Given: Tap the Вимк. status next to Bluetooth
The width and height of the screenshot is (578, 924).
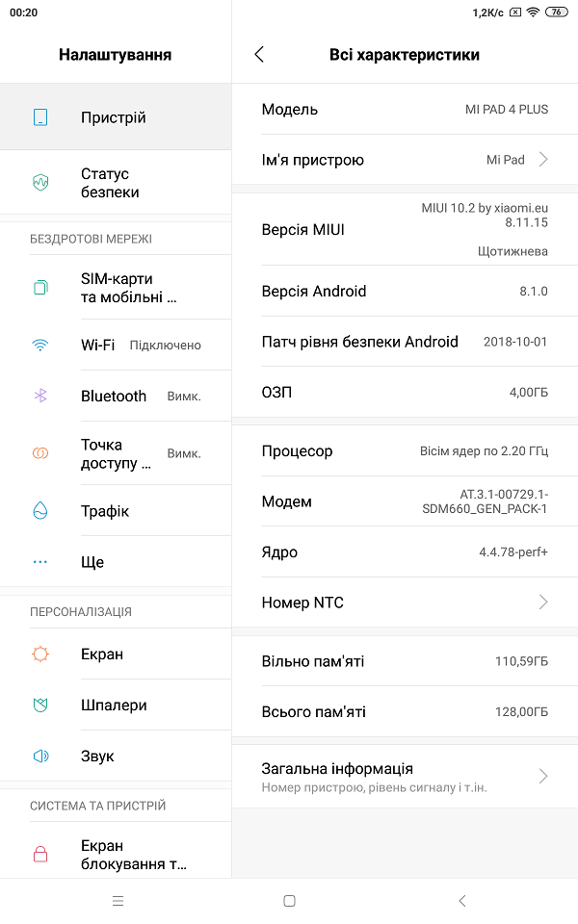Looking at the screenshot, I should tap(184, 396).
